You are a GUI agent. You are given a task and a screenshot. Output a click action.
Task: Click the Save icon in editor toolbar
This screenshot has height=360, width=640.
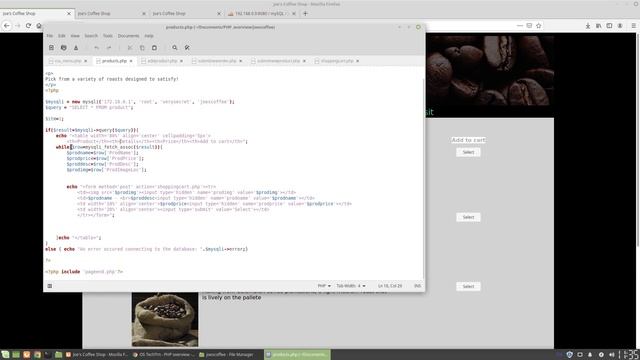click(76, 48)
